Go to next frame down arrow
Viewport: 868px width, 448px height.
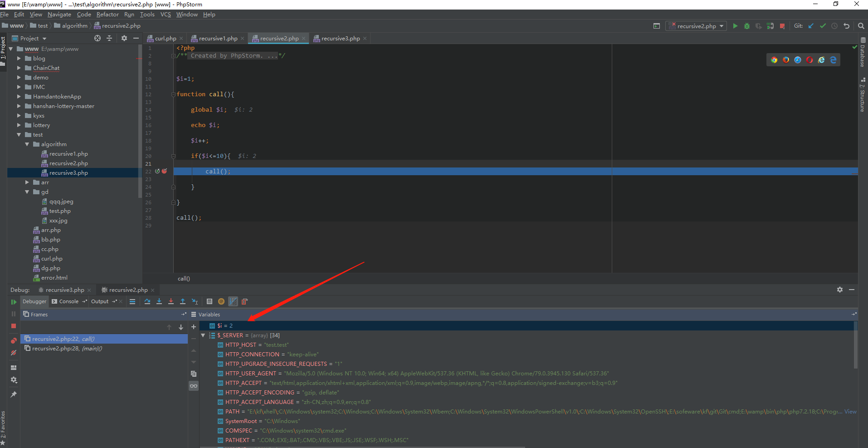point(181,327)
